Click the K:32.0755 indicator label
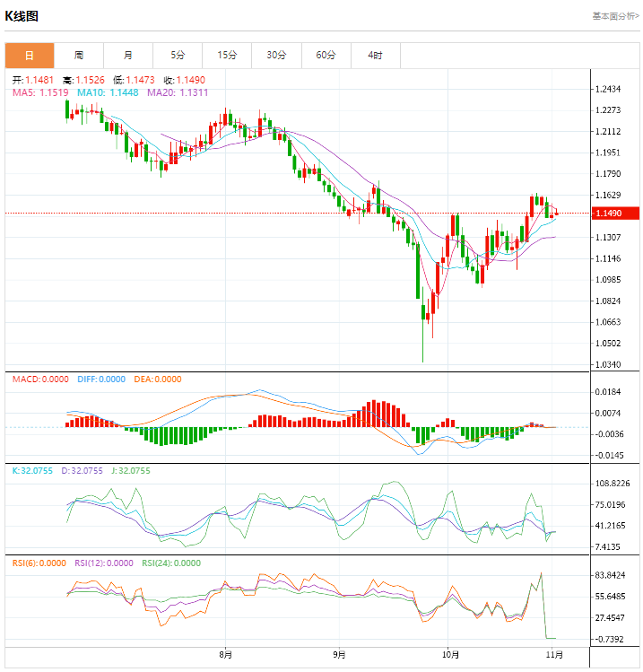Image resolution: width=643 pixels, height=672 pixels. point(32,470)
